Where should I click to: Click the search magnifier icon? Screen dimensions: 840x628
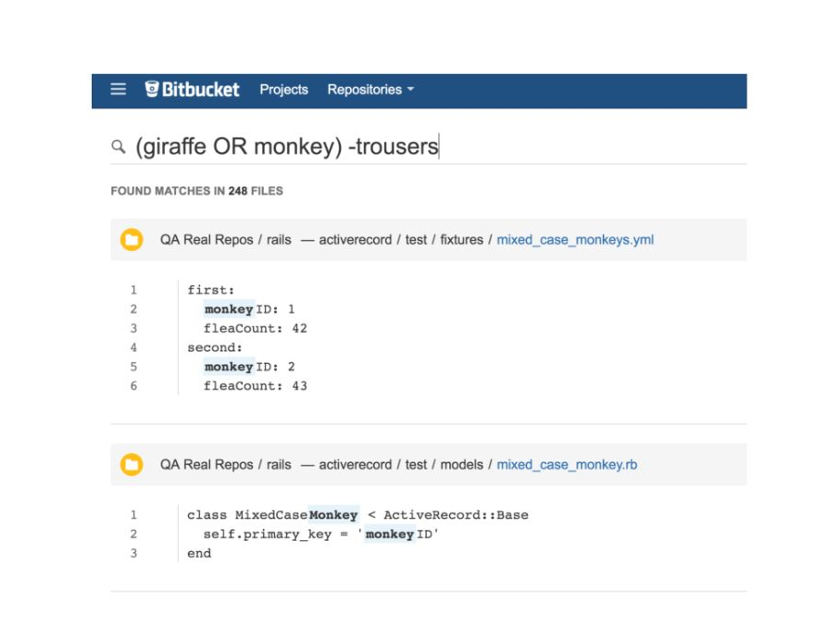119,146
